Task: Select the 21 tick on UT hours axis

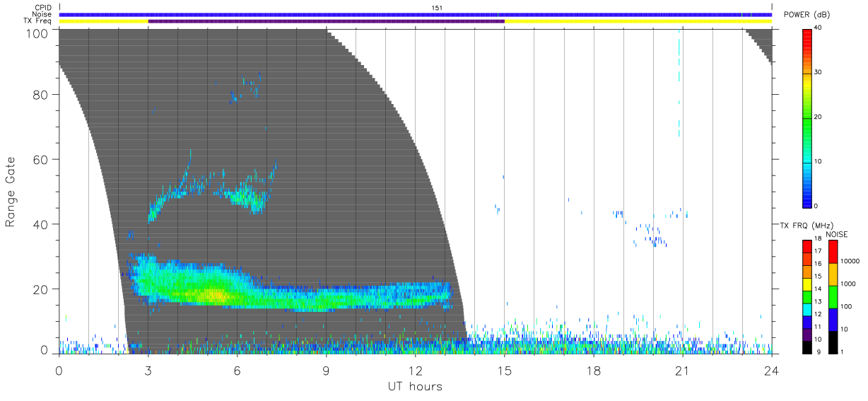Action: coord(683,371)
